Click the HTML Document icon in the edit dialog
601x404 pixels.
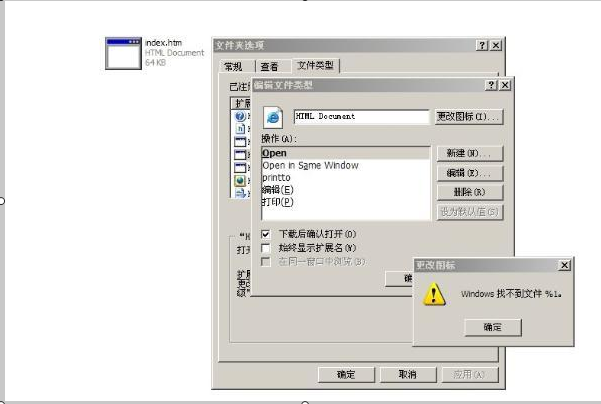click(272, 117)
